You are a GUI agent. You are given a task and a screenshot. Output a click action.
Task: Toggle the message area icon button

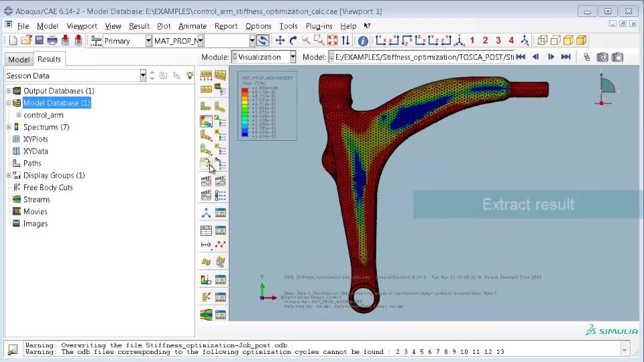point(13,349)
